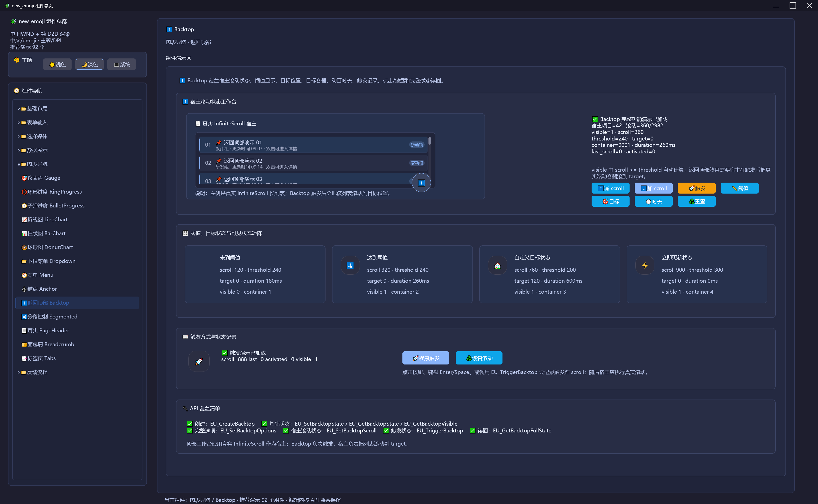The image size is (818, 504).
Task: Select the 返回顶部 Backtop tree item
Action: coord(77,303)
